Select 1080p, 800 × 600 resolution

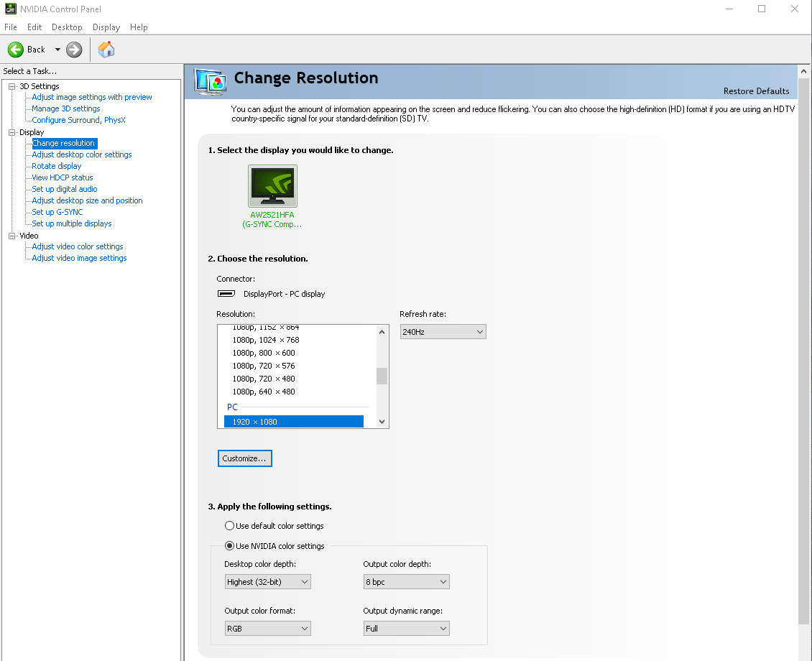coord(264,353)
